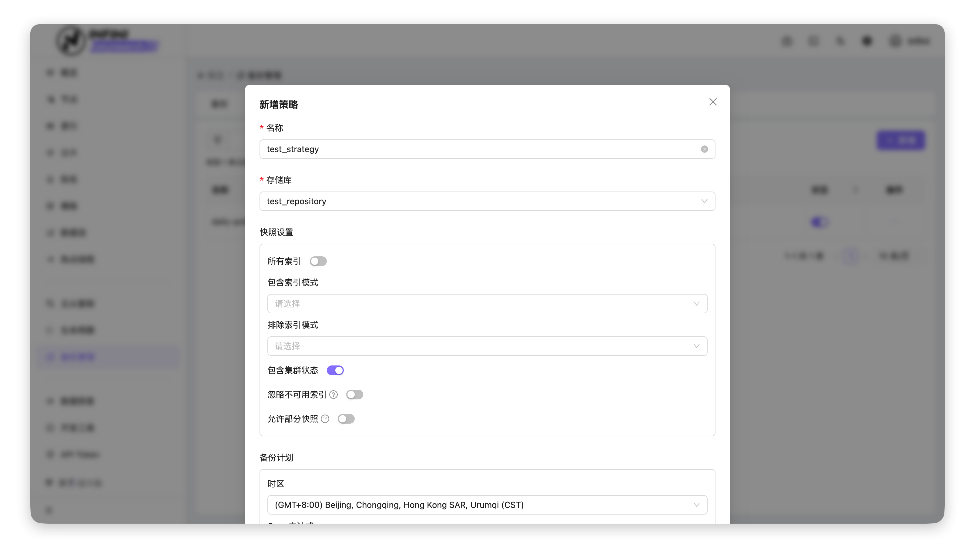Turn on the 允许部分快照 switch
The height and width of the screenshot is (560, 975).
(346, 419)
